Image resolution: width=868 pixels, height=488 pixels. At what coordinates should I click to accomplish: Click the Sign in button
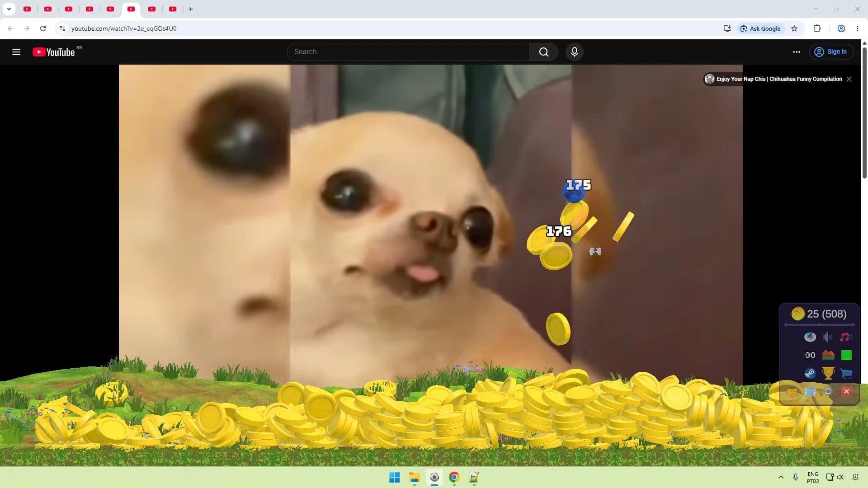[831, 52]
